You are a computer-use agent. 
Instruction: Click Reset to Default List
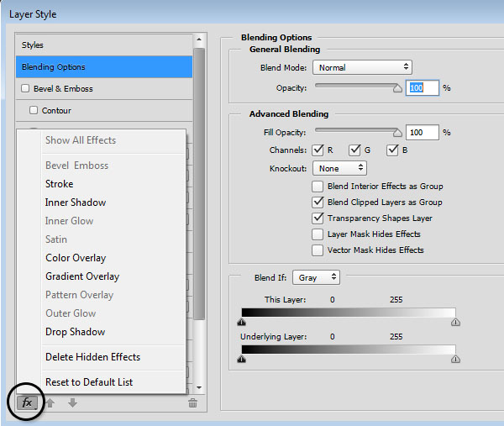(x=89, y=382)
